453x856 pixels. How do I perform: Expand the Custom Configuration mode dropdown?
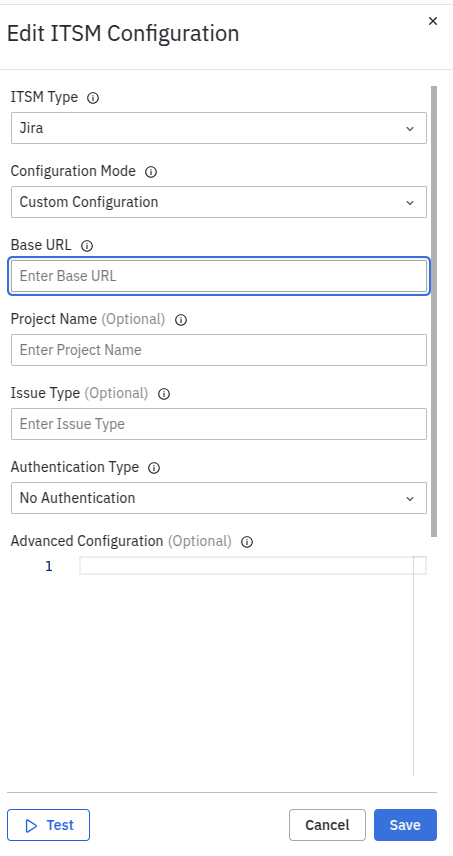[219, 202]
